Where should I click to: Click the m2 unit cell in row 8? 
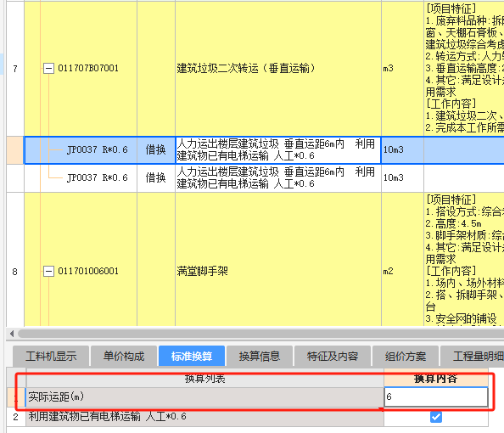pyautogui.click(x=402, y=259)
